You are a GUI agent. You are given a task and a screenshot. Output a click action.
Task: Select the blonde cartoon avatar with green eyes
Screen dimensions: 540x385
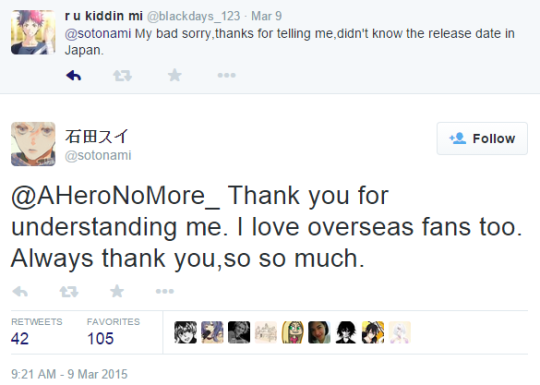click(x=292, y=332)
